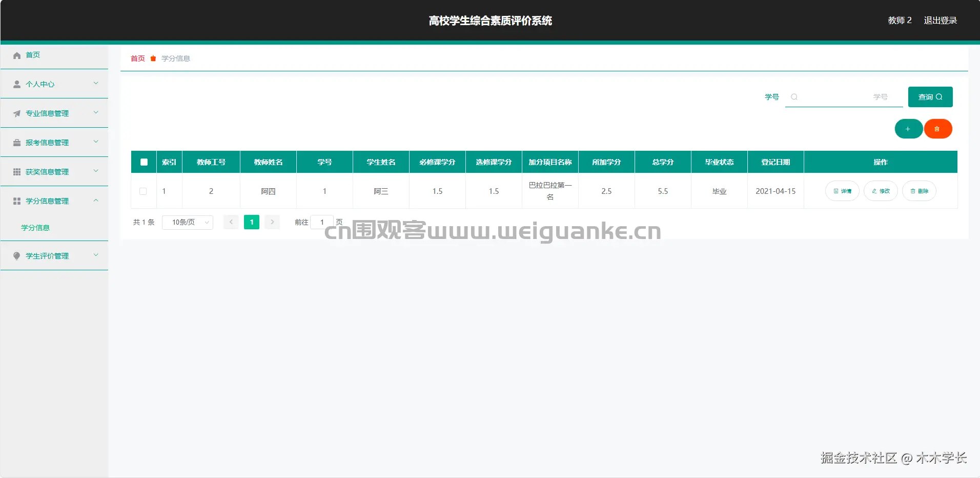Click the 加分项目名称 column header
The image size is (980, 478).
pos(550,162)
